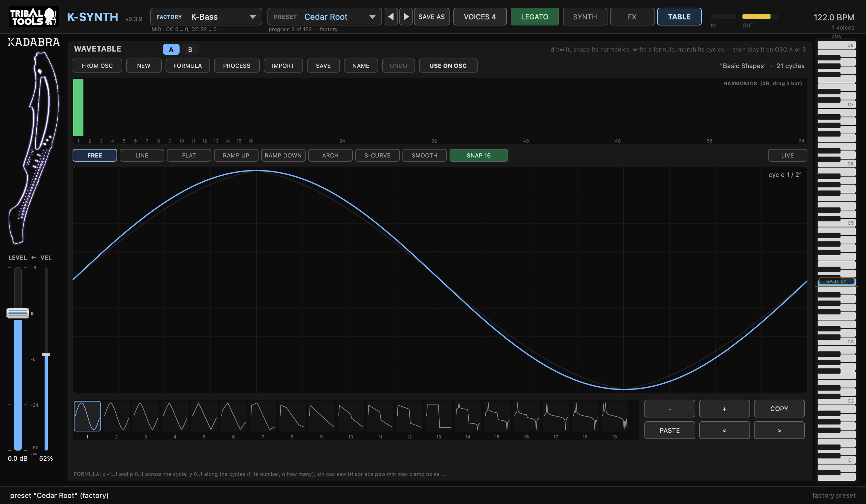866x504 pixels.
Task: Choose the RAMP UP shape
Action: tap(236, 155)
